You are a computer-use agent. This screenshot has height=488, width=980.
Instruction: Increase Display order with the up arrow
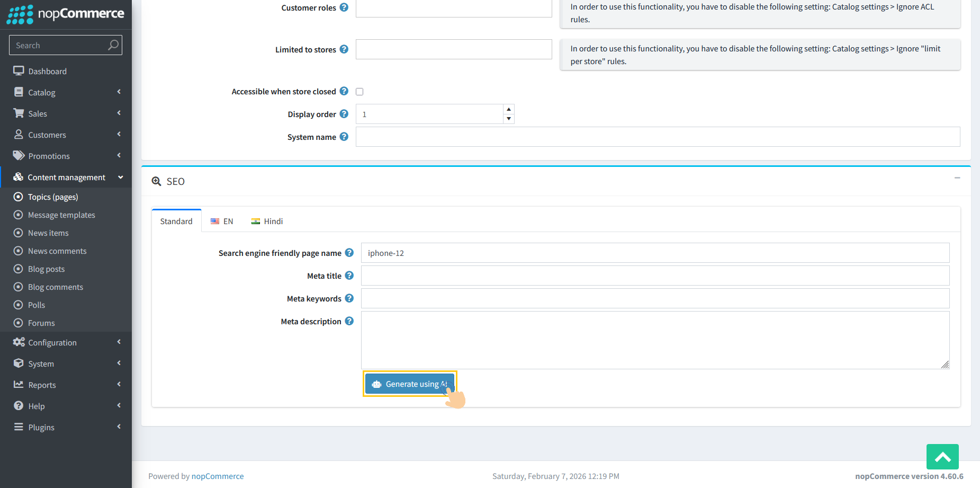tap(508, 109)
